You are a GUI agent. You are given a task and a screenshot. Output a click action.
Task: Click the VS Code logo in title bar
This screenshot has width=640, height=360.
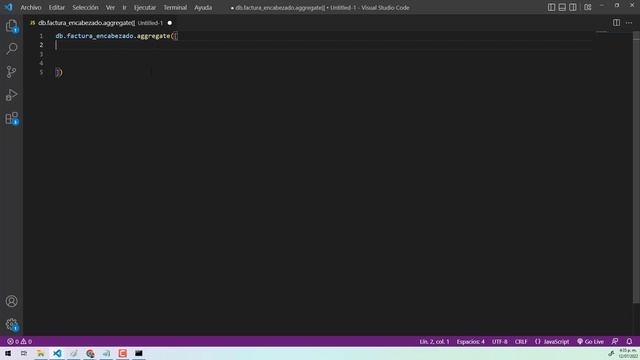tap(9, 7)
